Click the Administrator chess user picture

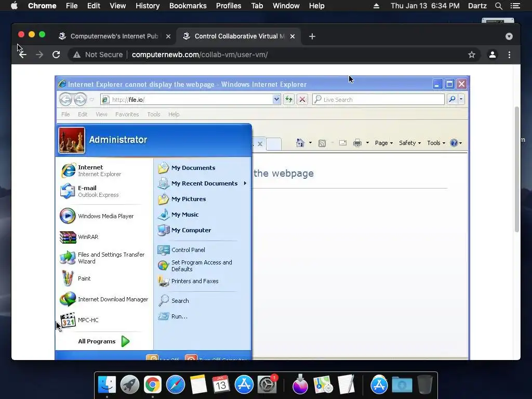[71, 140]
